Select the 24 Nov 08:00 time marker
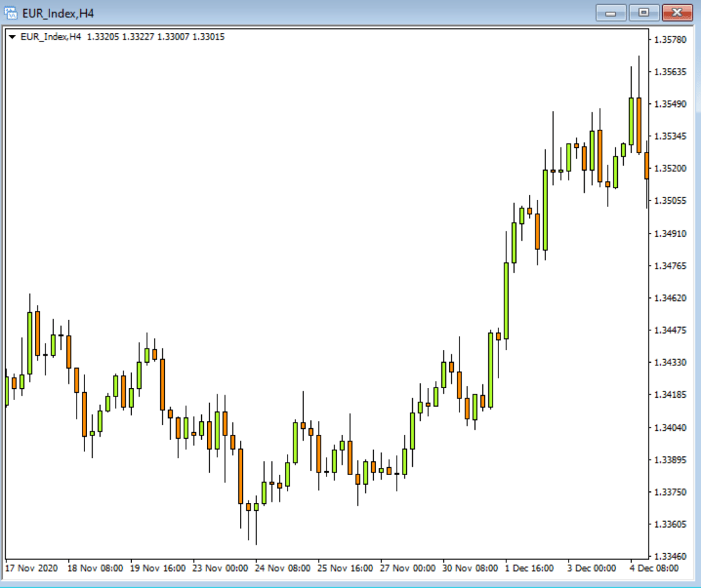This screenshot has height=588, width=701. click(x=282, y=568)
